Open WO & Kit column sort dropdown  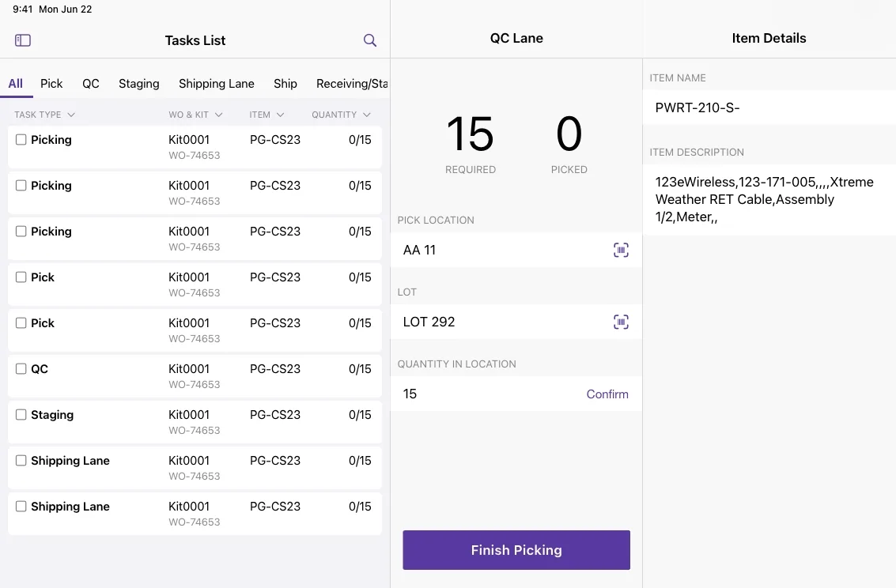click(x=218, y=115)
